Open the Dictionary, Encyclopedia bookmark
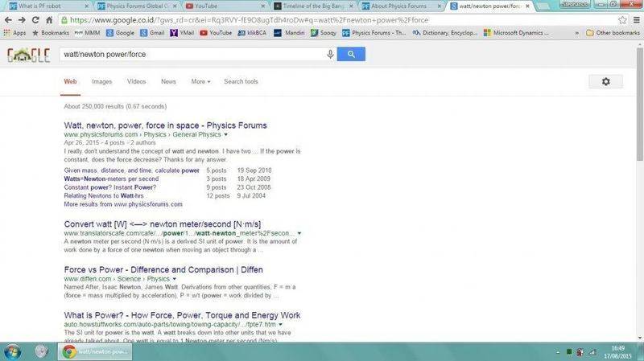Image resolution: width=644 pixels, height=361 pixels. tap(445, 33)
